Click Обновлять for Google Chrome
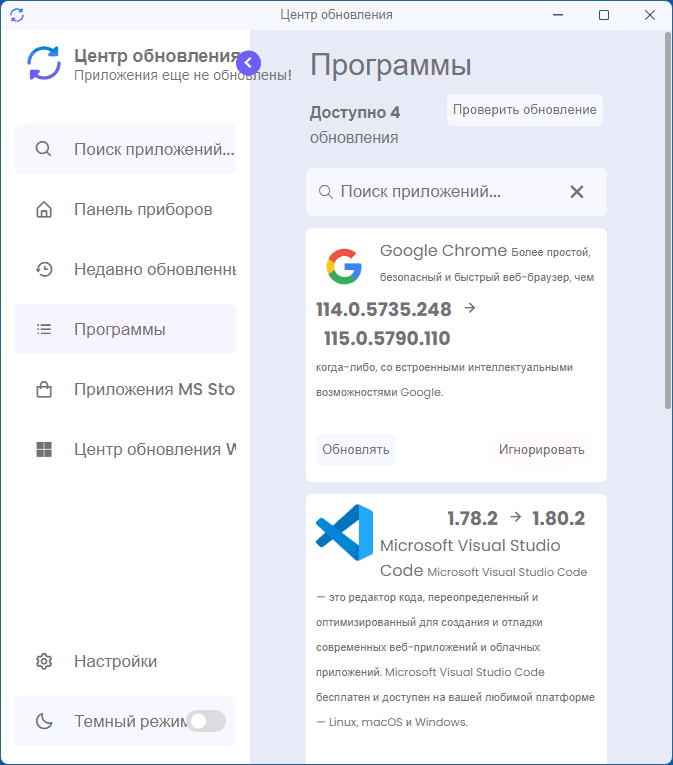Image resolution: width=673 pixels, height=765 pixels. (x=356, y=450)
